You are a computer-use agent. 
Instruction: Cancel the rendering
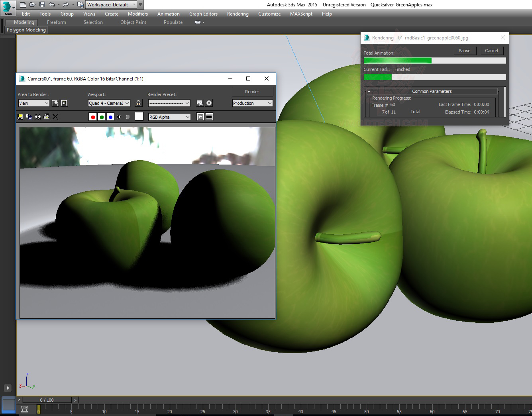click(x=491, y=51)
